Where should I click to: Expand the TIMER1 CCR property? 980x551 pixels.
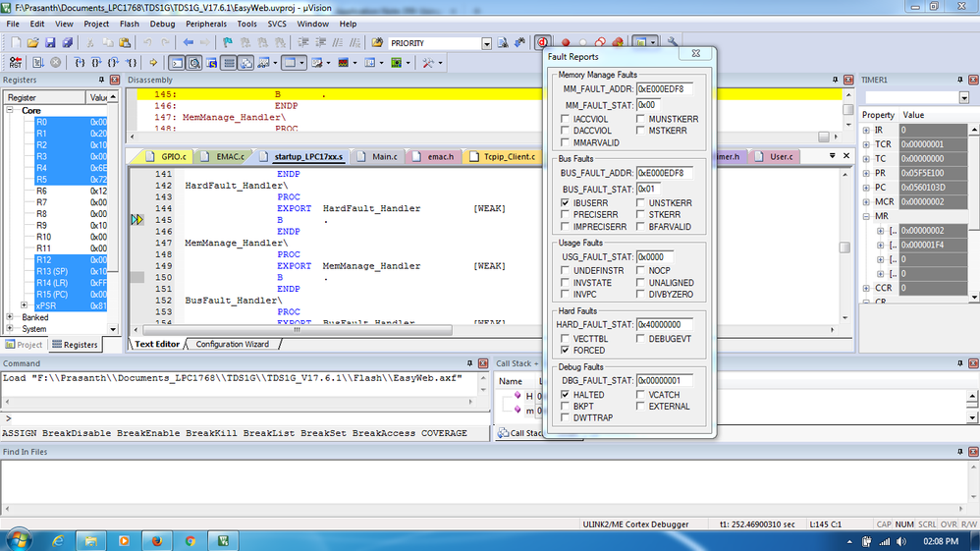coord(866,289)
